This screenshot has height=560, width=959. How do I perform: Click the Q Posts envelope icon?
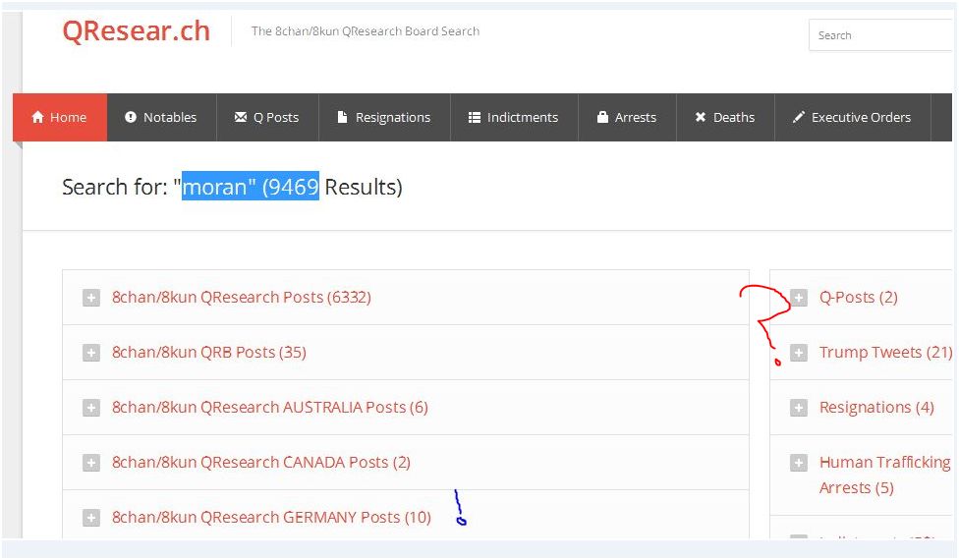pyautogui.click(x=241, y=117)
